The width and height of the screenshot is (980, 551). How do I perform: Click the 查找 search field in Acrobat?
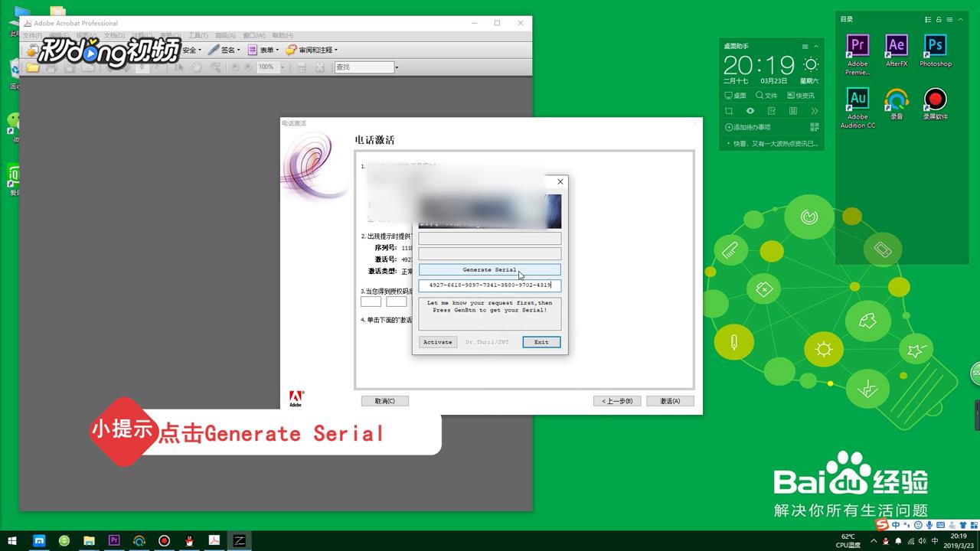(364, 67)
